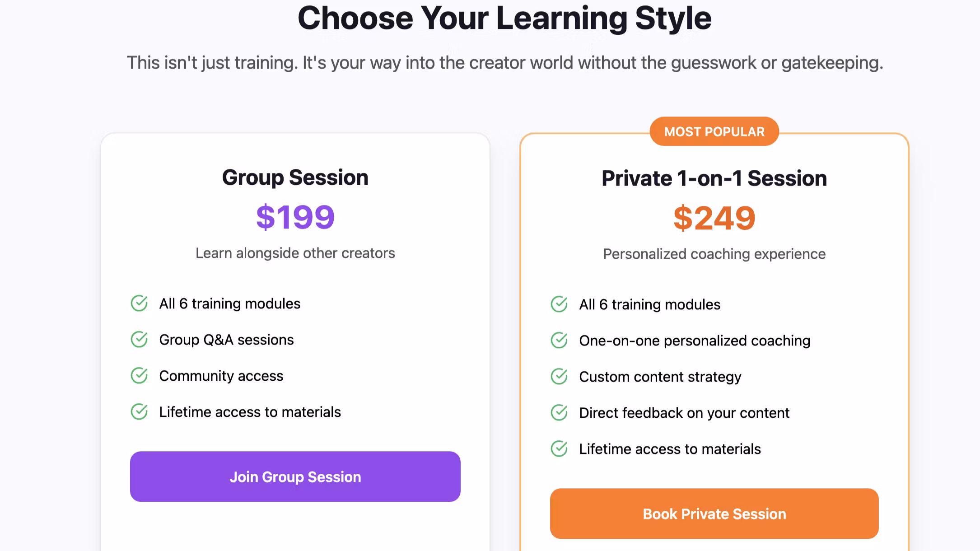Image resolution: width=980 pixels, height=551 pixels.
Task: Click the Choose Your Learning Style heading
Action: [x=504, y=19]
